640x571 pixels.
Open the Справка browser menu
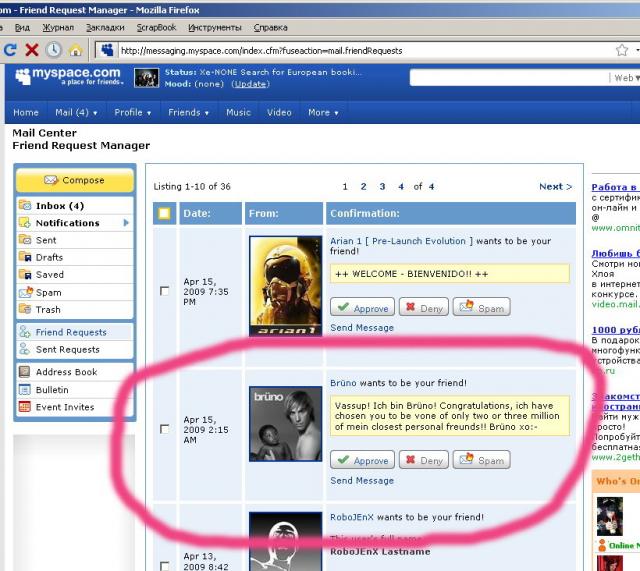(270, 27)
